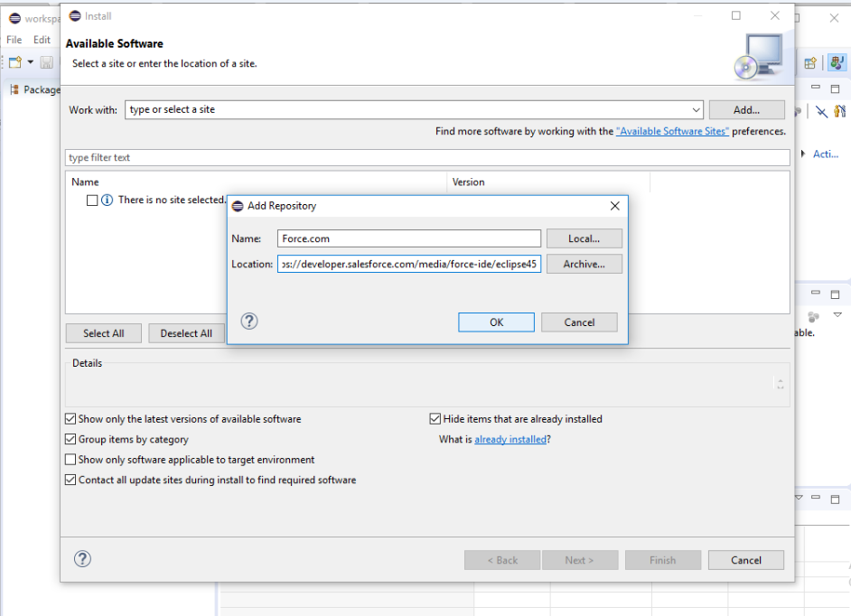
Task: Close the Install dialog window
Action: tap(775, 15)
